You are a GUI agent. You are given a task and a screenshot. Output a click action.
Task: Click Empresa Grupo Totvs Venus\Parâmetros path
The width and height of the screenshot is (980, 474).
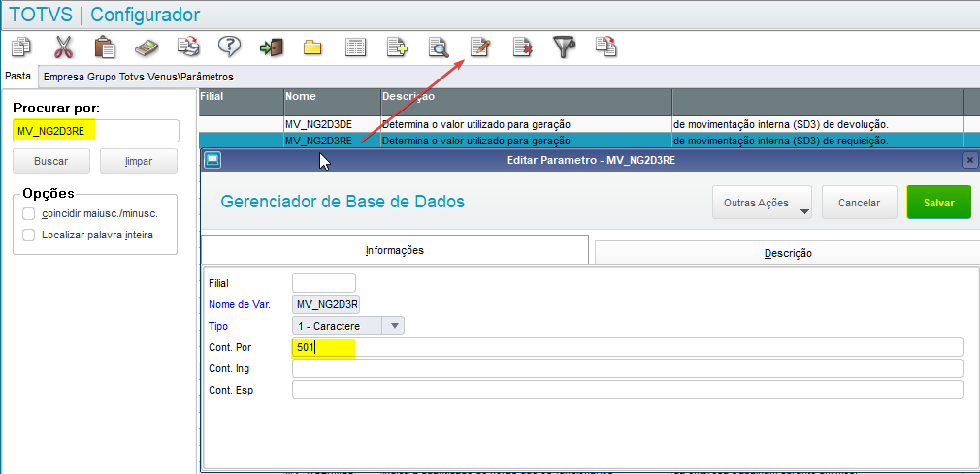pos(138,77)
